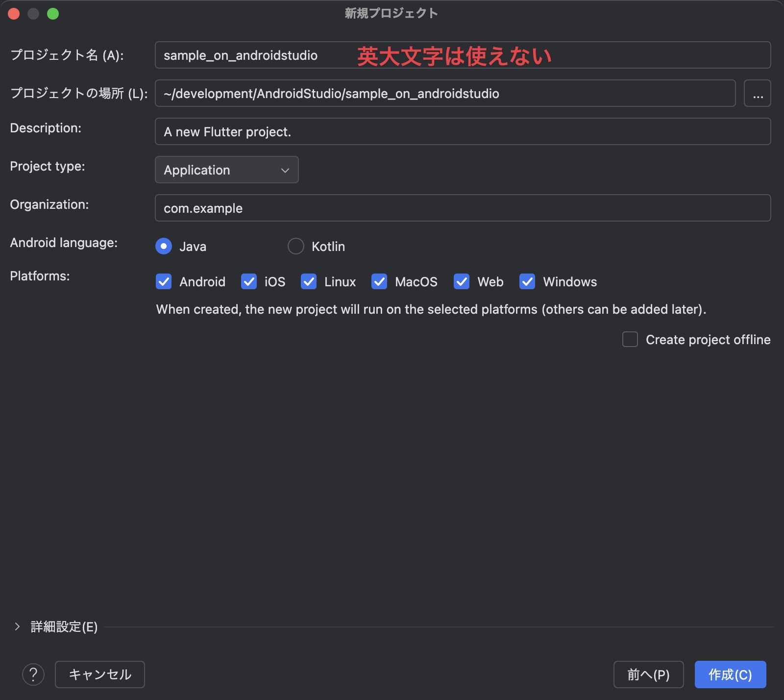Select Kotlin as the Android language
The image size is (784, 700).
[x=296, y=247]
